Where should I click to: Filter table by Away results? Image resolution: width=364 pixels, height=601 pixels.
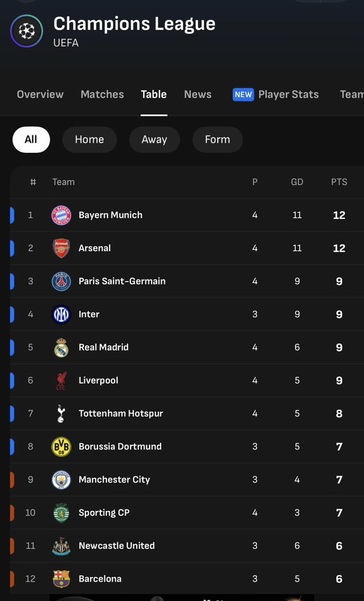point(154,139)
